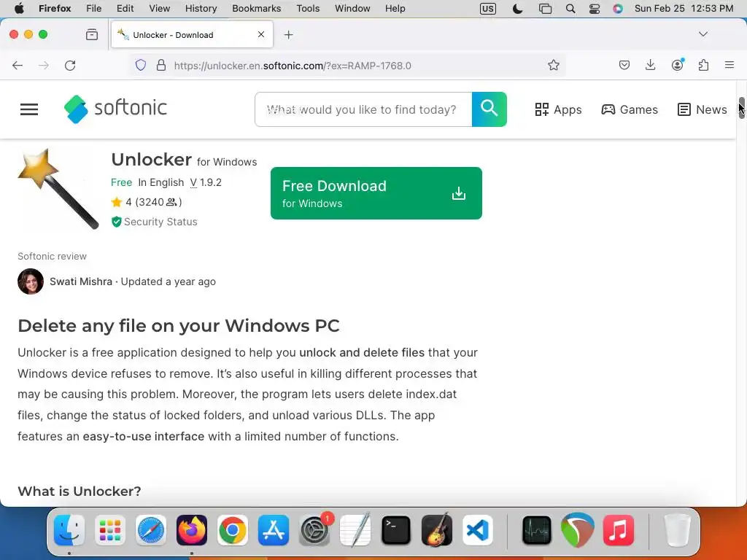747x560 pixels.
Task: Click the "Unlocker" title heading
Action: (x=152, y=160)
